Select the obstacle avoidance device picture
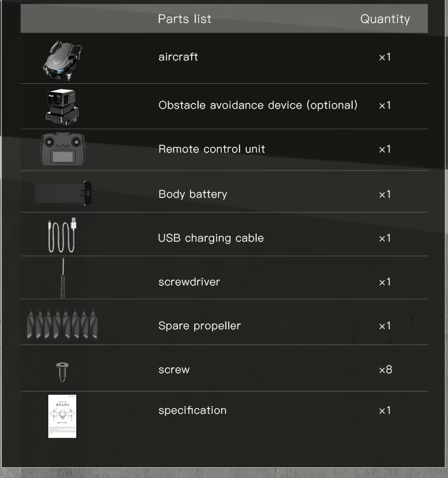Viewport: 448px width, 478px height. coord(62,106)
